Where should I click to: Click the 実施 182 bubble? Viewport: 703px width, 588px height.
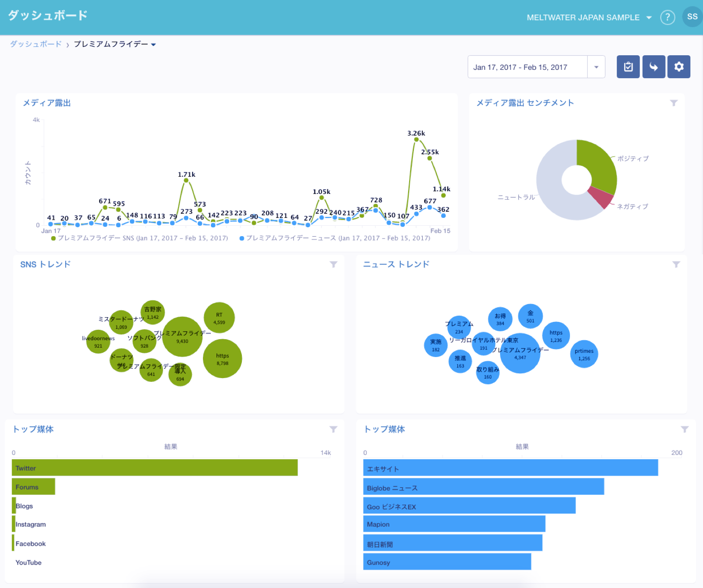point(436,345)
